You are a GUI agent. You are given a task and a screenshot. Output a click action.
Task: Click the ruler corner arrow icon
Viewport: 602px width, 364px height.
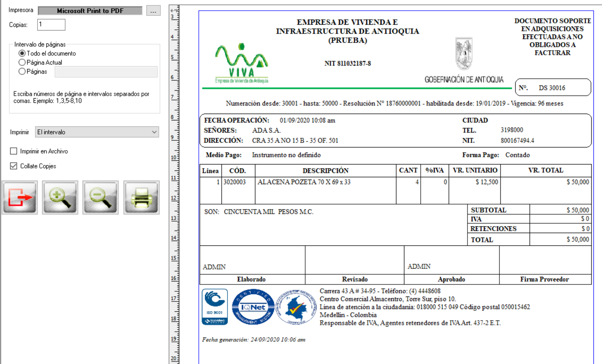tap(174, 9)
